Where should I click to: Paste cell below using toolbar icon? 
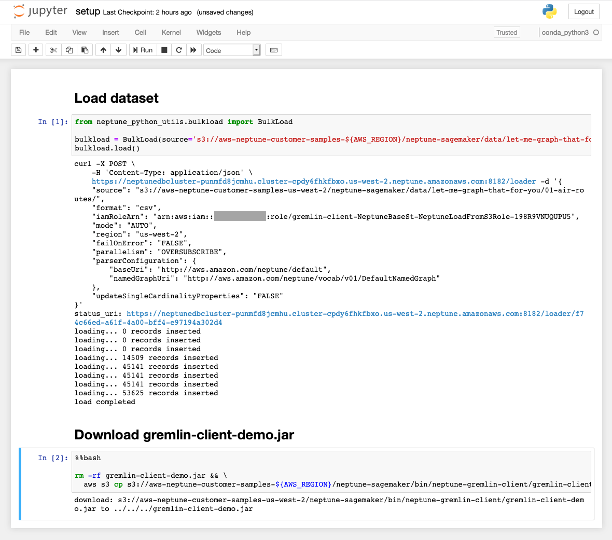click(x=83, y=49)
